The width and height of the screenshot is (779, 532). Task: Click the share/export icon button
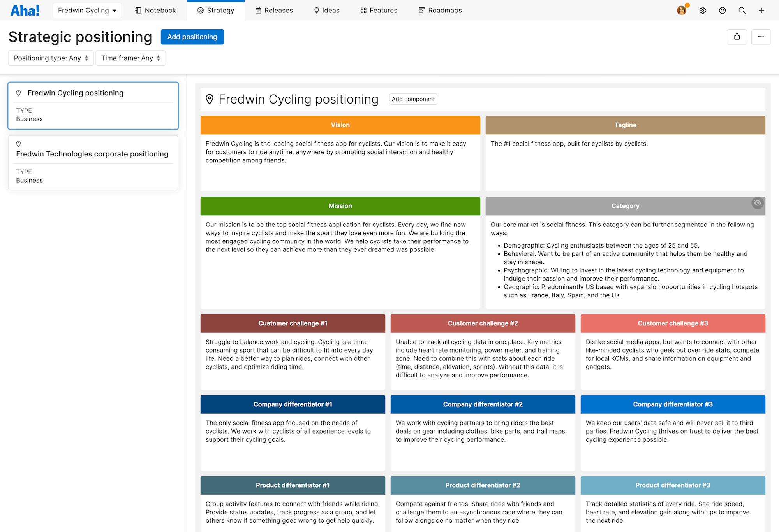[x=737, y=37]
